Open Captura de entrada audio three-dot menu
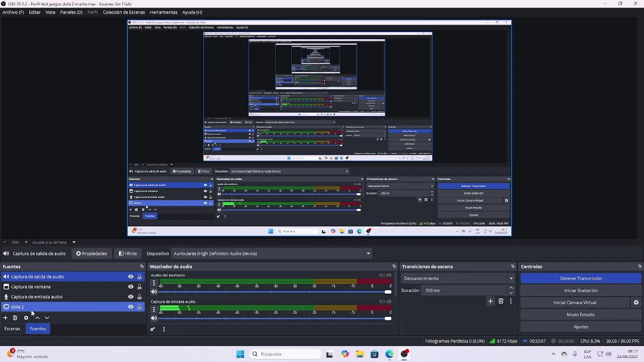Screen dimensions: 644x362 click(x=154, y=310)
